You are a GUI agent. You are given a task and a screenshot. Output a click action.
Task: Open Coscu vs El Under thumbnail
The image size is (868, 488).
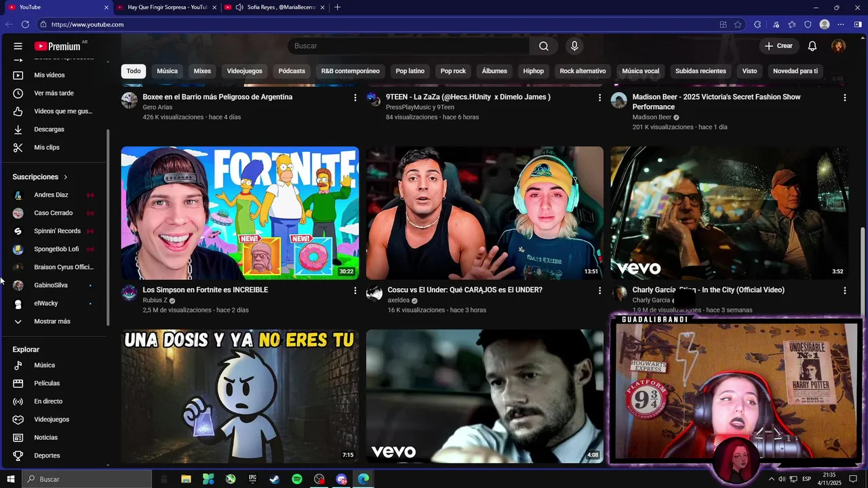485,213
